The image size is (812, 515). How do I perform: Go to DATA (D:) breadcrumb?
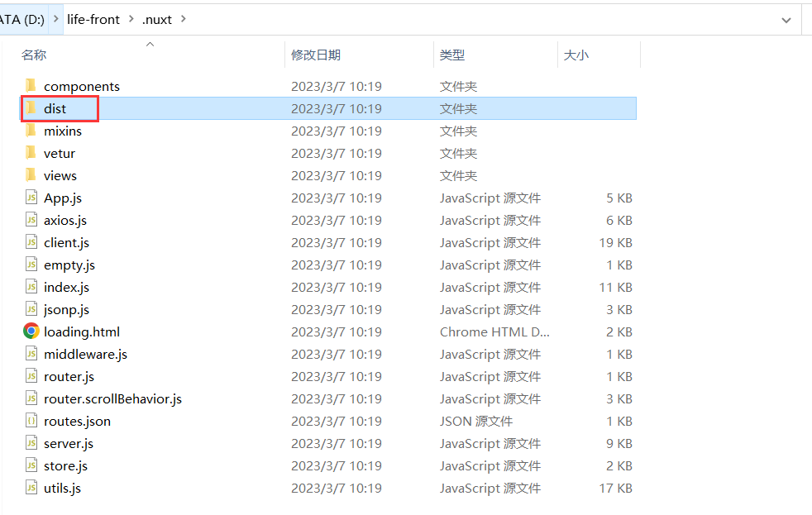pos(21,20)
